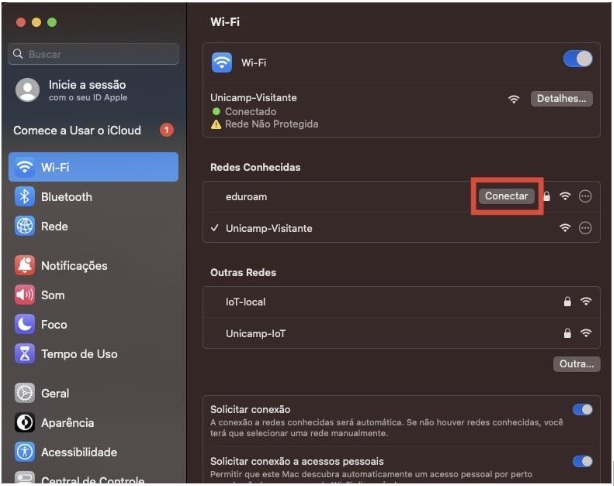Select Aparência in the sidebar

93,423
